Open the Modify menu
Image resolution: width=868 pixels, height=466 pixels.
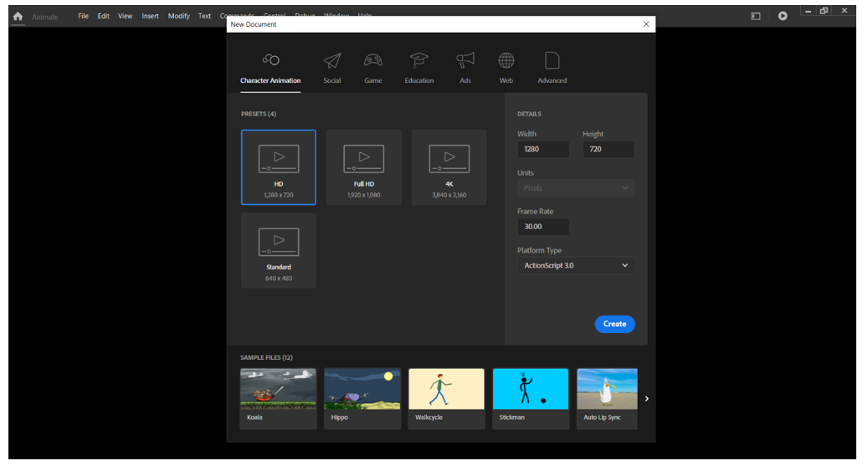(179, 16)
